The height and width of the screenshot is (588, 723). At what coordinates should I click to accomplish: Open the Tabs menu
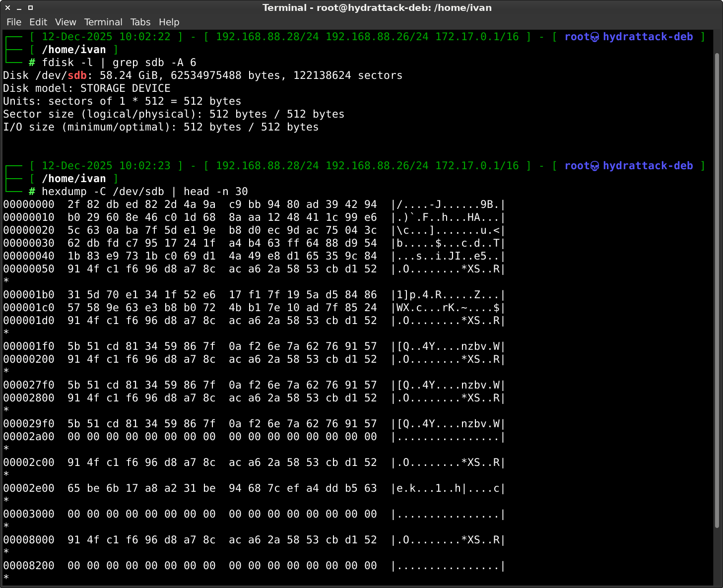pos(140,22)
